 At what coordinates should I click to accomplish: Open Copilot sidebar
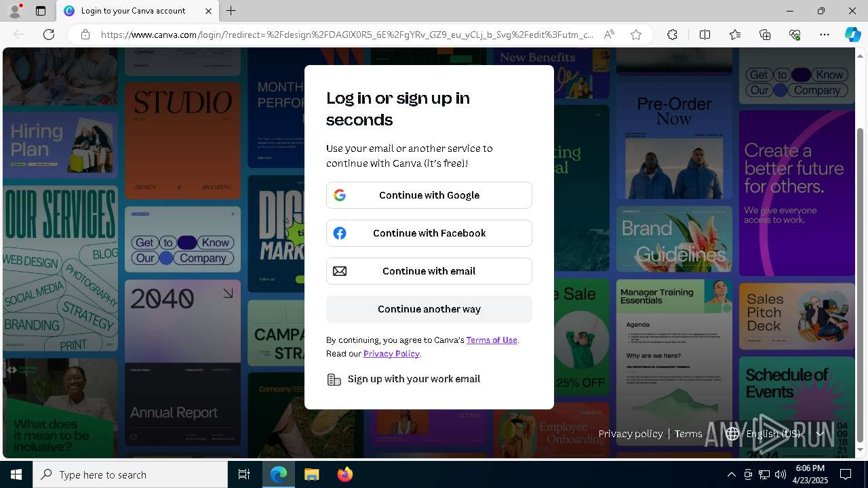point(852,35)
